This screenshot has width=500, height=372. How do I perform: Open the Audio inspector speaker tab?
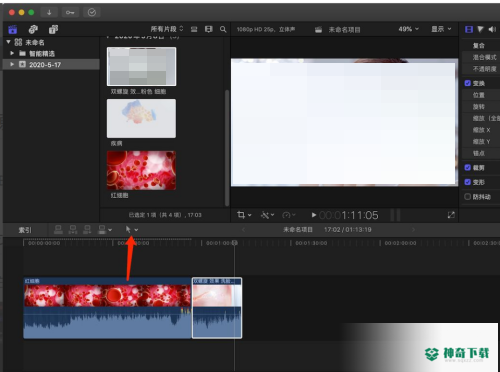point(492,29)
